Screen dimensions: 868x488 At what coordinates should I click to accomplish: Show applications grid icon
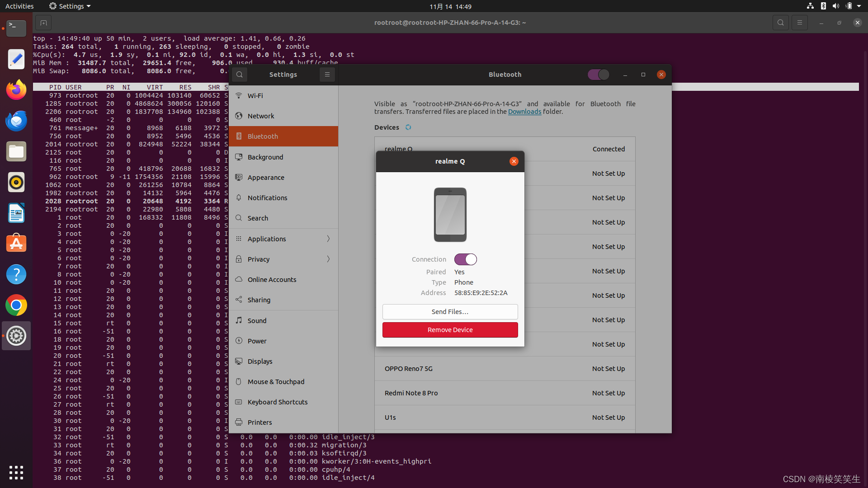[x=16, y=472]
